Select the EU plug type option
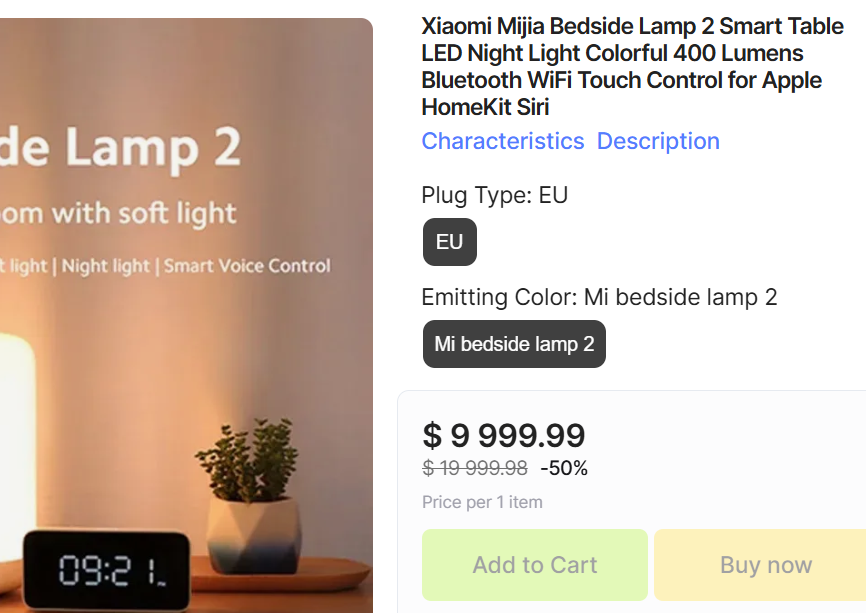 pyautogui.click(x=450, y=242)
